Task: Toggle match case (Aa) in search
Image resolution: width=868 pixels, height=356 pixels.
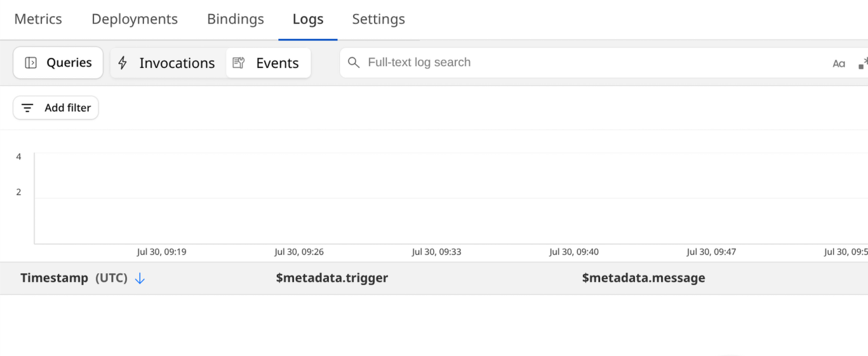Action: (838, 63)
